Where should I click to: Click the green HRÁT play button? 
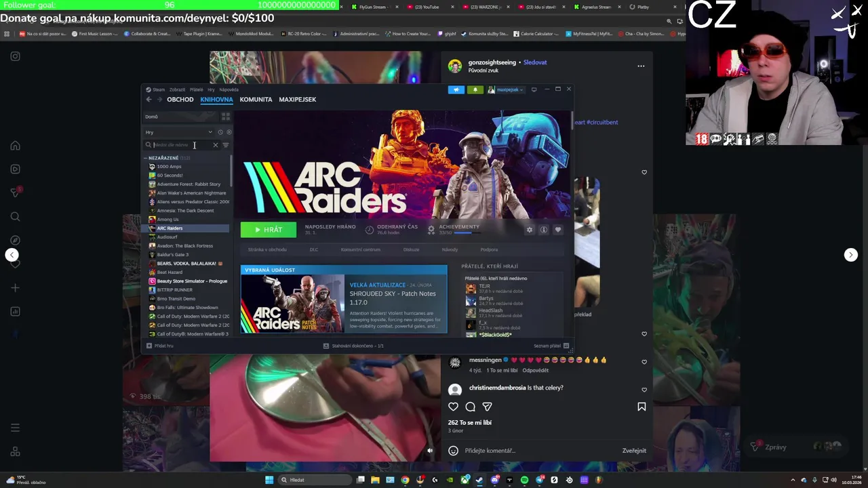269,230
